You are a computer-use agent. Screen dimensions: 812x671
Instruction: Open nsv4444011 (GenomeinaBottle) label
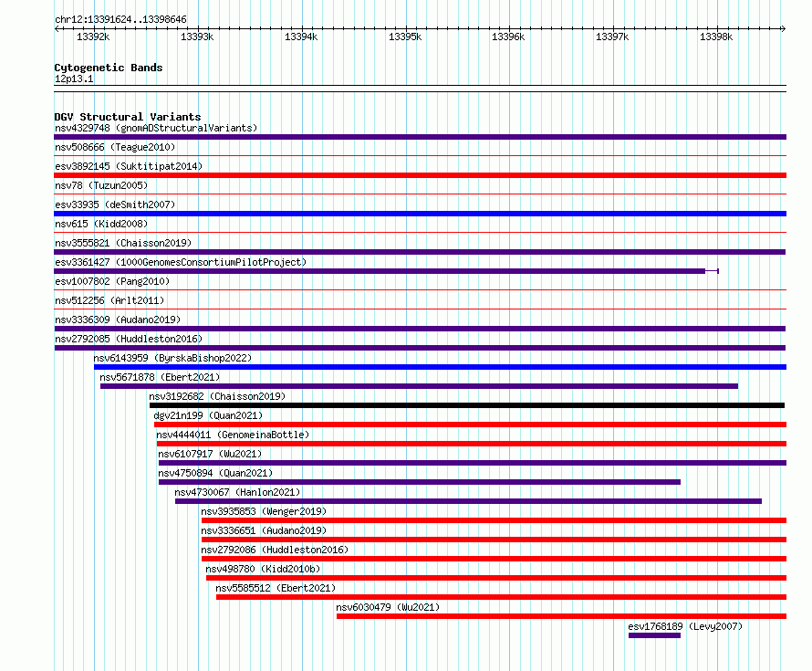[233, 435]
